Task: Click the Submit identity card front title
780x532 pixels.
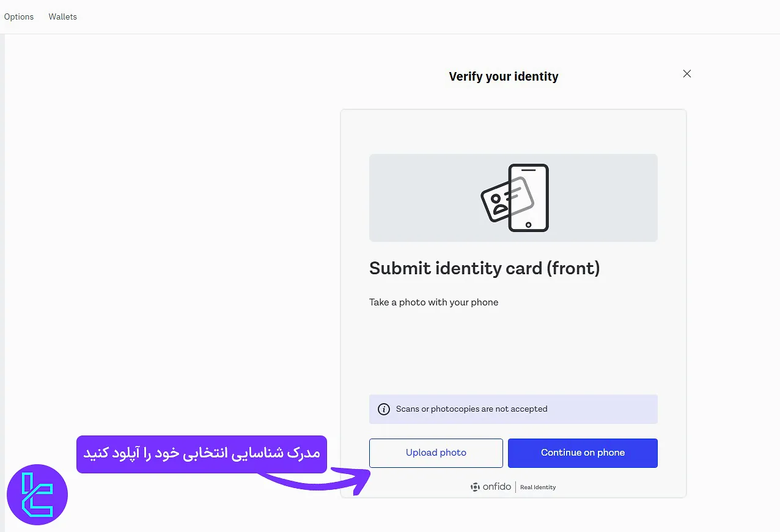Action: [x=484, y=268]
